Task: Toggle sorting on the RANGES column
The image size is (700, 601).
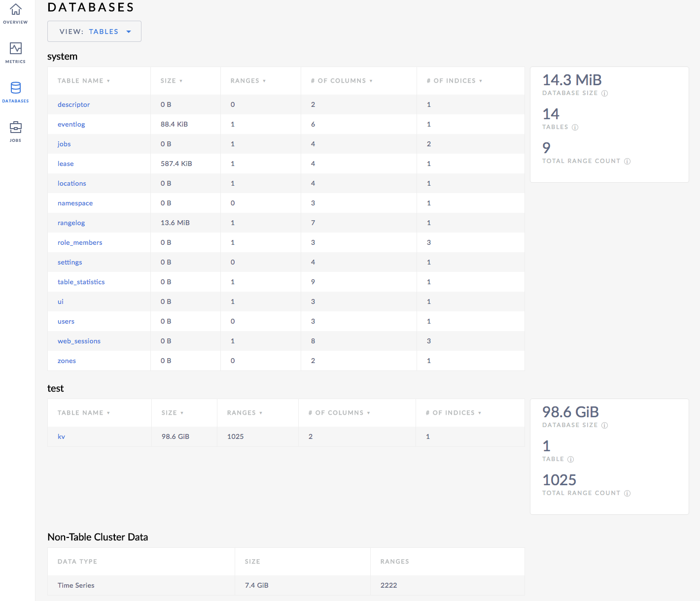Action: [x=265, y=80]
